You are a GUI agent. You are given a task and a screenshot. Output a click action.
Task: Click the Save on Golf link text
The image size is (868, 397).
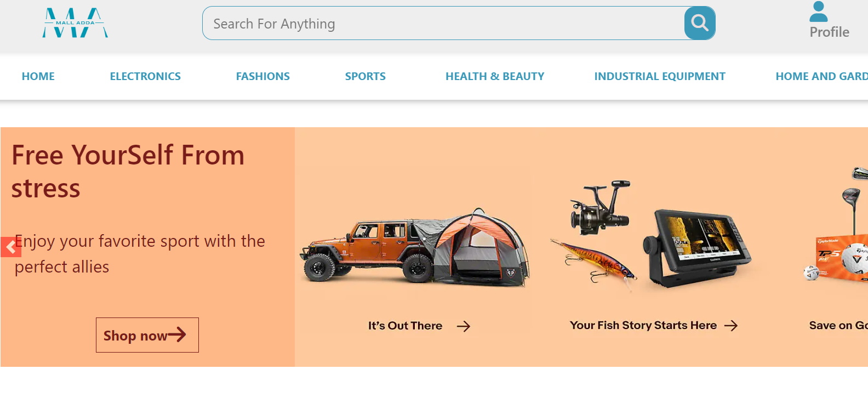[x=838, y=325]
